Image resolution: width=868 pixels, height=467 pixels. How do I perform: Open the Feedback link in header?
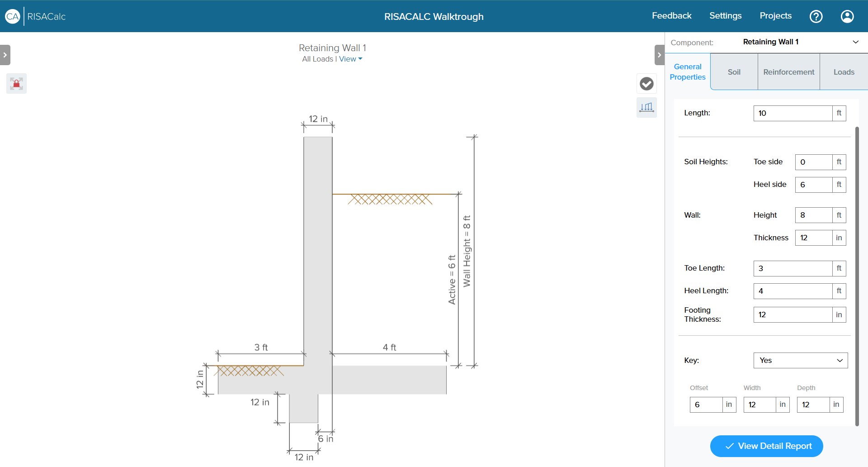[x=671, y=16]
